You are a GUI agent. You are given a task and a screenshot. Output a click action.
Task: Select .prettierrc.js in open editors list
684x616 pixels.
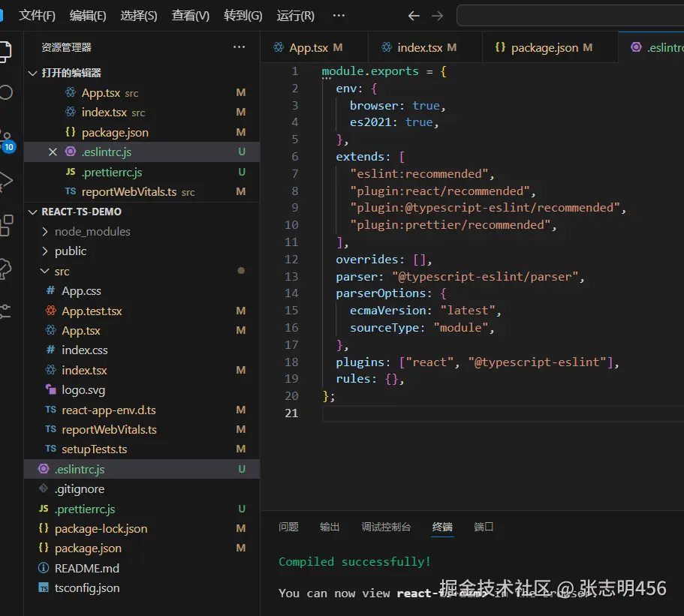142,173
